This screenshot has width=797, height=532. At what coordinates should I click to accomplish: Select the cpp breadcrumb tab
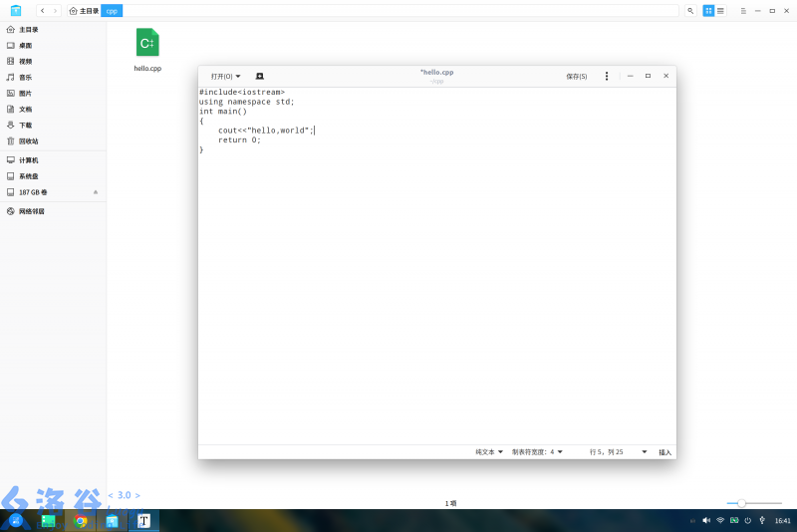point(112,10)
